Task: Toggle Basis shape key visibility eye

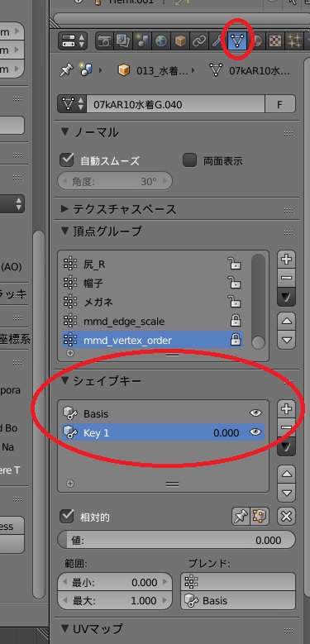Action: tap(255, 413)
